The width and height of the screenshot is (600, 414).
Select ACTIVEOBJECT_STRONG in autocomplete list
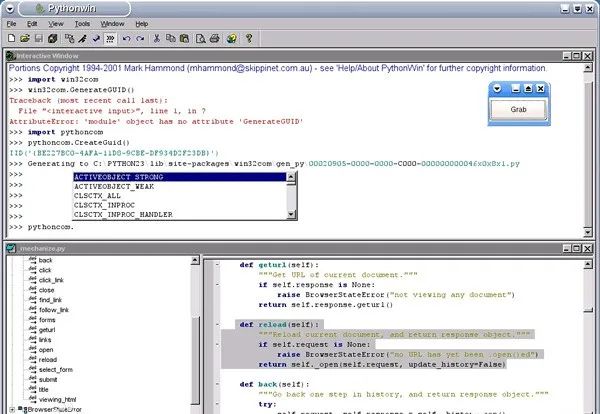pos(179,177)
